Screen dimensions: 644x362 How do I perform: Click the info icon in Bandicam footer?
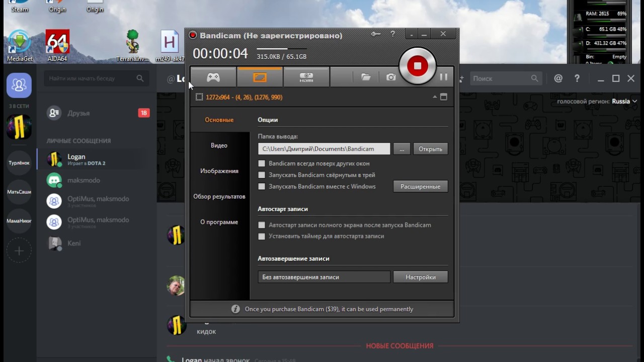pos(235,309)
